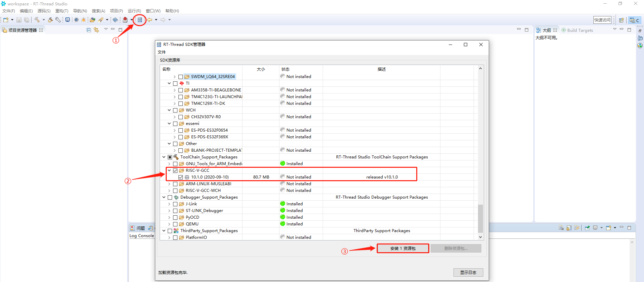Switch to the Build Targets tab
This screenshot has height=282, width=644.
577,30
